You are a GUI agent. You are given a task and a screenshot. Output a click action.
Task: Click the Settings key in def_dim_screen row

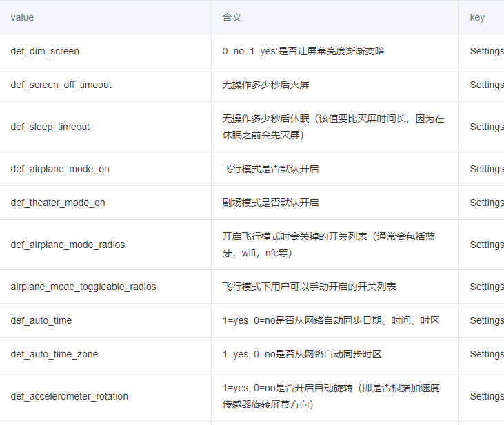point(487,51)
